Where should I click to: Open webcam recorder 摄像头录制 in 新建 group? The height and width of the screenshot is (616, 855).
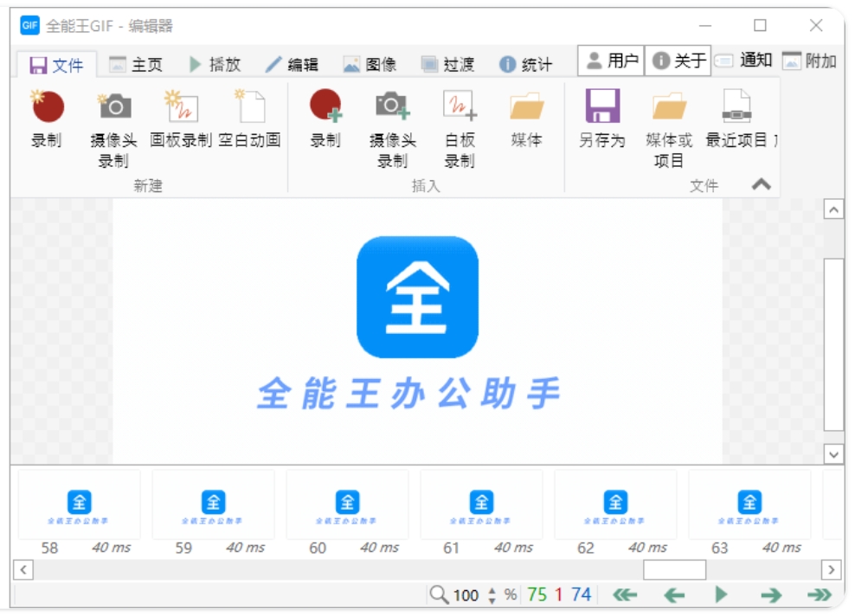coord(113,129)
